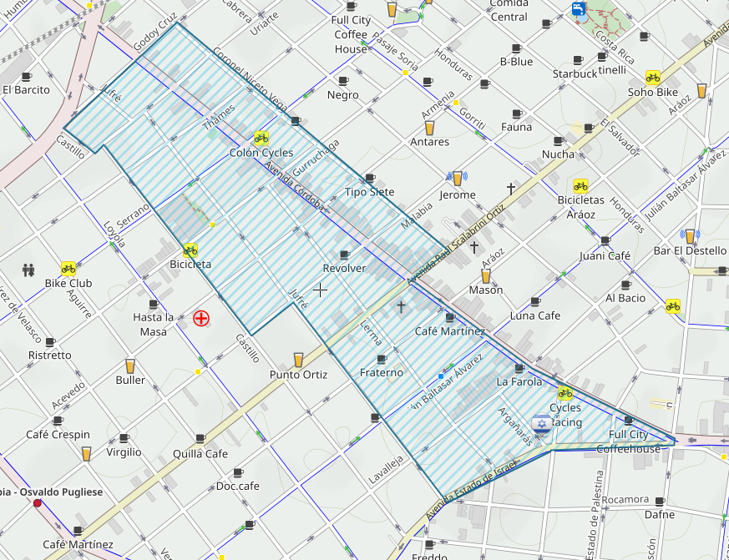Open the Soho Bike shop marker

(x=653, y=78)
